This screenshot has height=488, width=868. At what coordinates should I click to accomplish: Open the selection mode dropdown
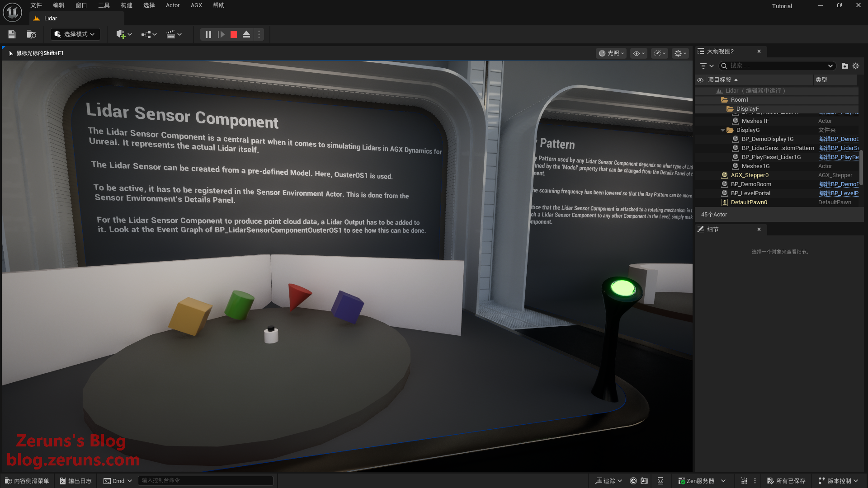[75, 34]
